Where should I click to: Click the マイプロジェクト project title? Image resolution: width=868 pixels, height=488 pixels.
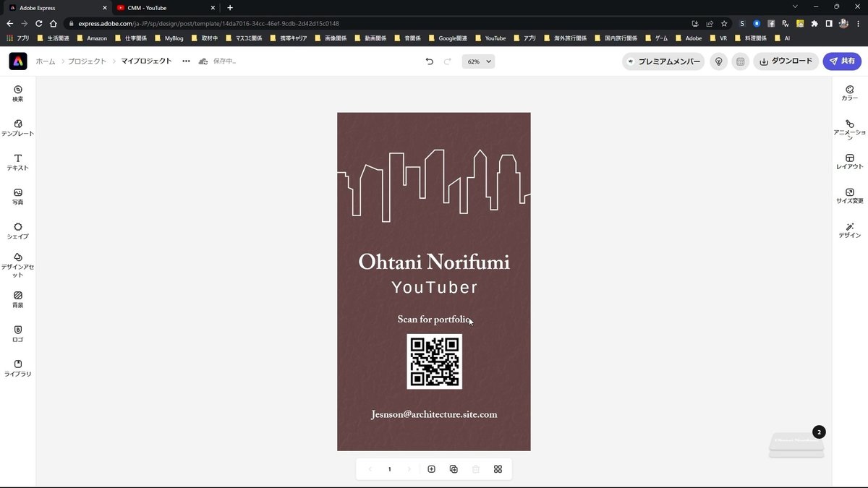pyautogui.click(x=146, y=61)
